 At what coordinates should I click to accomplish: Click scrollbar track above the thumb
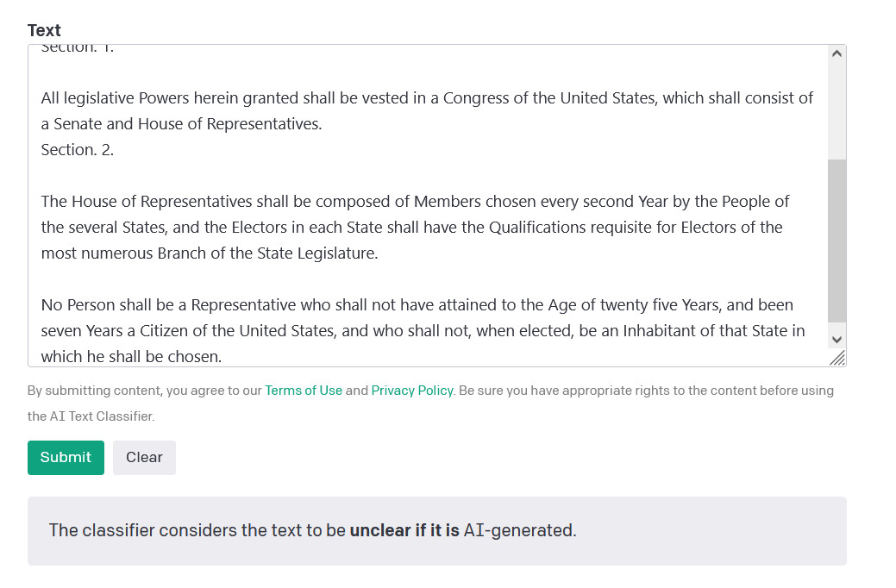pos(836,112)
